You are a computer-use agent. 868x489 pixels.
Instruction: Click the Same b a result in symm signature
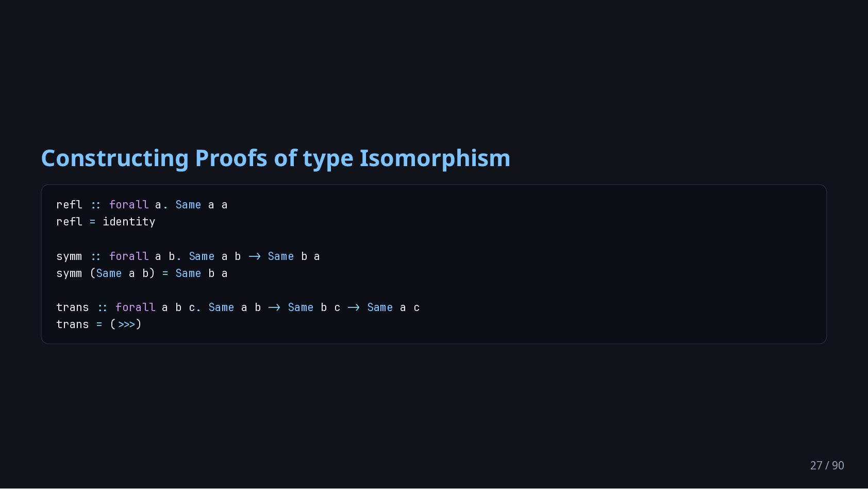click(294, 256)
